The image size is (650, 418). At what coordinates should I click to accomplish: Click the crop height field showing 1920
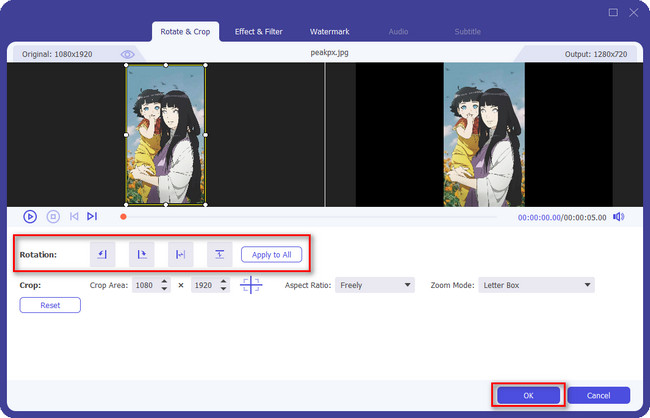click(x=205, y=285)
